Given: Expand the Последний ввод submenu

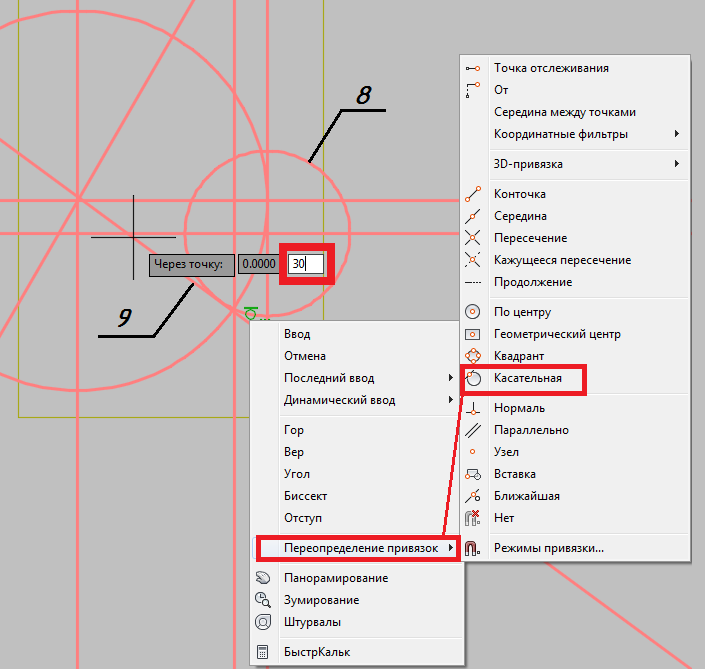Looking at the screenshot, I should (x=450, y=378).
